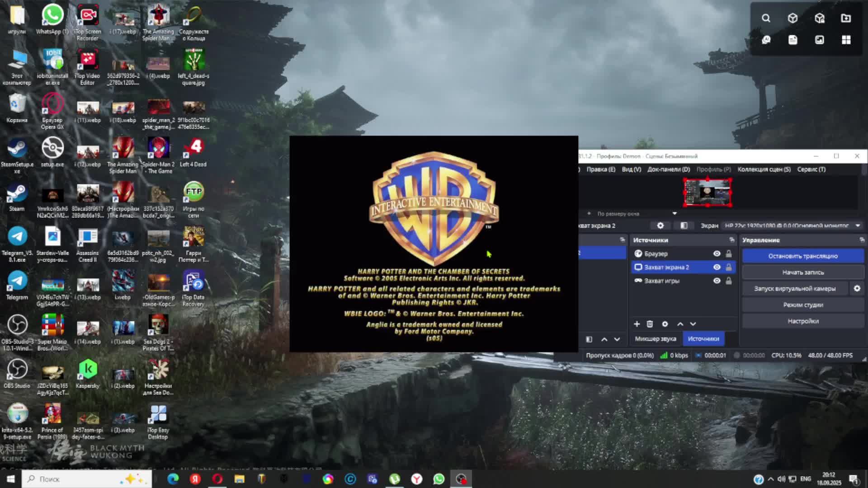Click the virtual camera settings gear icon

tap(858, 288)
